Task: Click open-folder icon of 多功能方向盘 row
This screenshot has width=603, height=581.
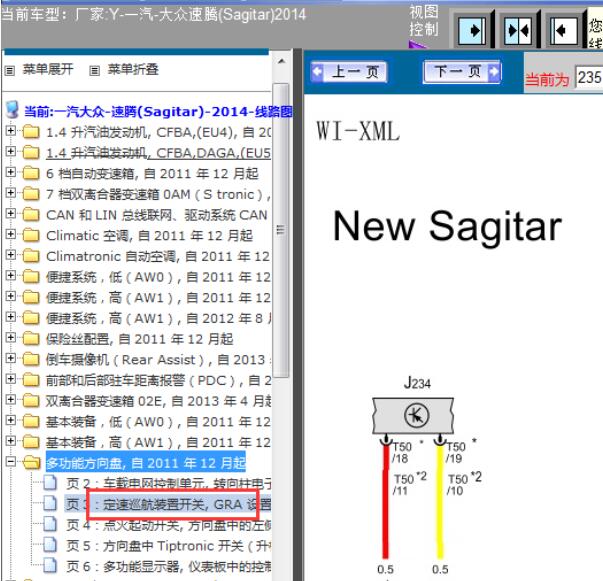Action: 32,463
